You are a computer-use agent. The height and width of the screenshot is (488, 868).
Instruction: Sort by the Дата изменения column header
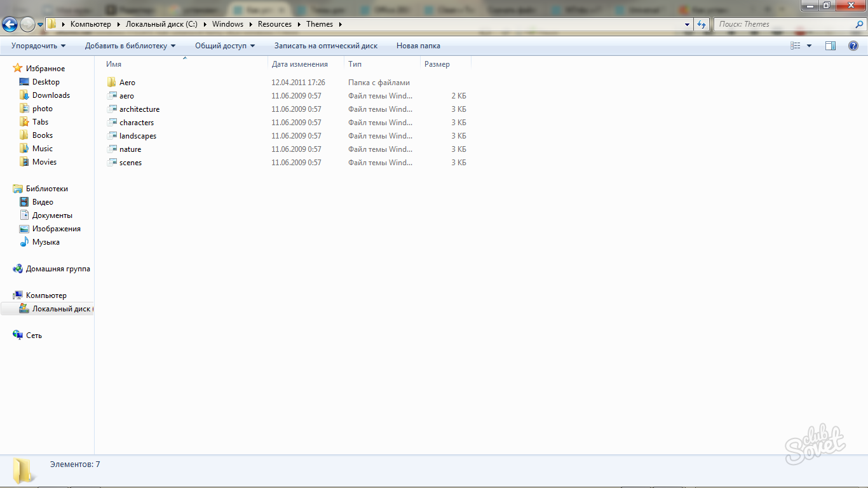coord(299,64)
